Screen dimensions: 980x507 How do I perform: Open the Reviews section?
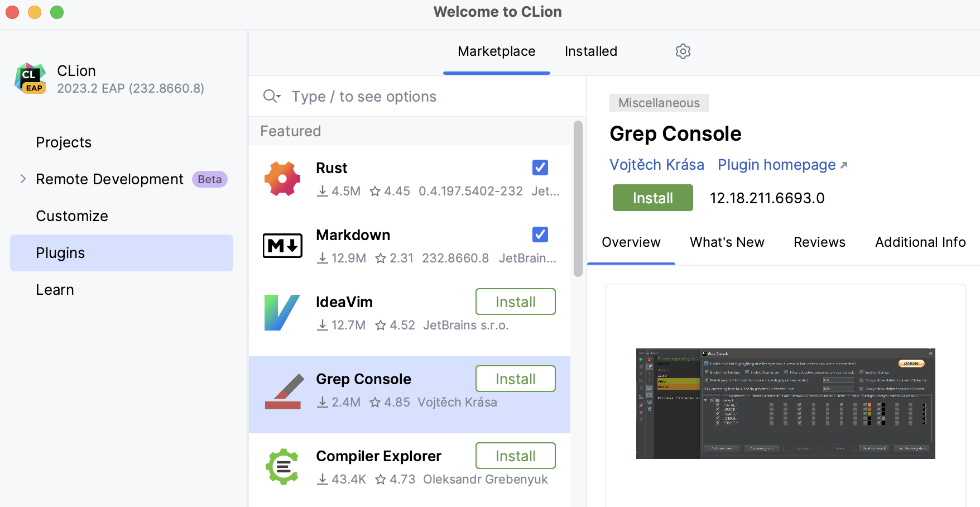[819, 242]
